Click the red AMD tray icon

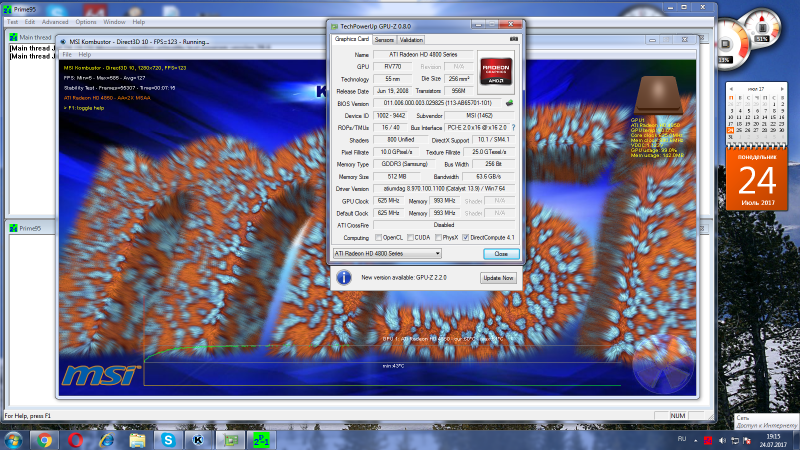pyautogui.click(x=708, y=440)
